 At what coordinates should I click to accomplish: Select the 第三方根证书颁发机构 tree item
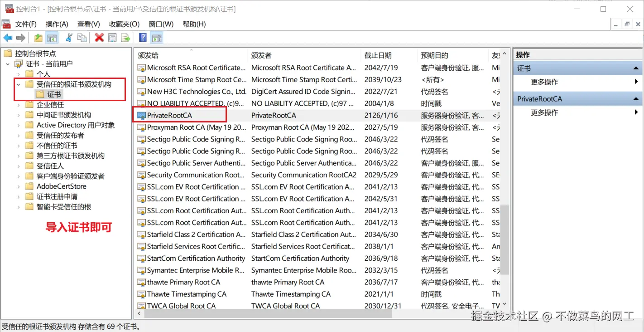pyautogui.click(x=71, y=156)
